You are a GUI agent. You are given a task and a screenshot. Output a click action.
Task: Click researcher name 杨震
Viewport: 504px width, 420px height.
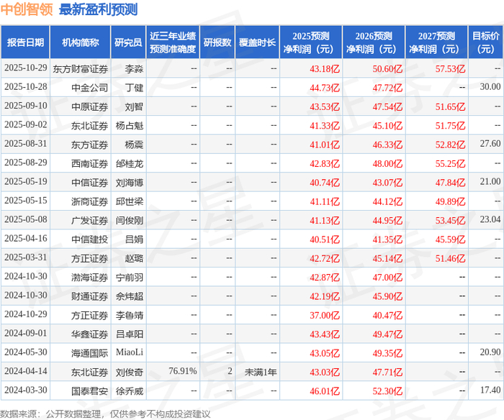click(134, 145)
